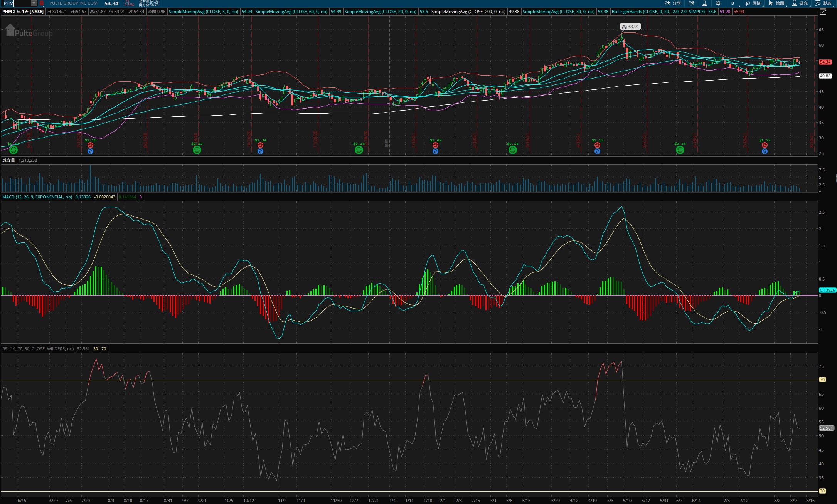Screen dimensions: 837x504
Task: Click the red linking icon next to symbol box
Action: [42, 3]
